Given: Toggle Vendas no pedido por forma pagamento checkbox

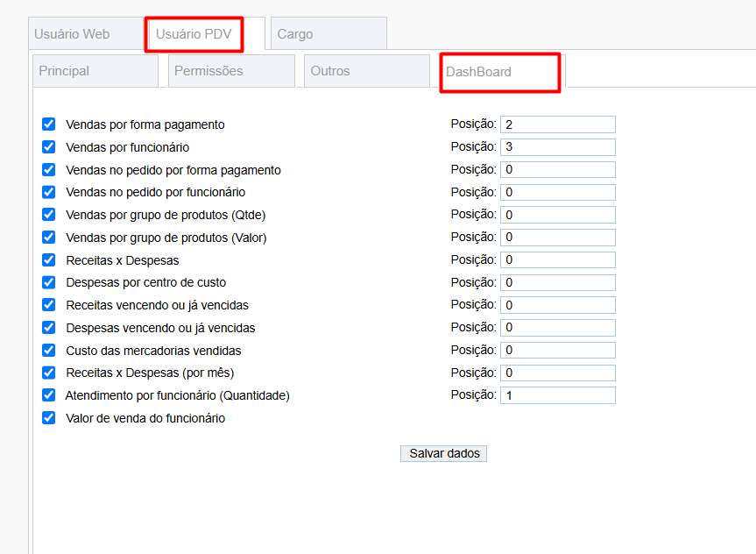Looking at the screenshot, I should tap(49, 169).
